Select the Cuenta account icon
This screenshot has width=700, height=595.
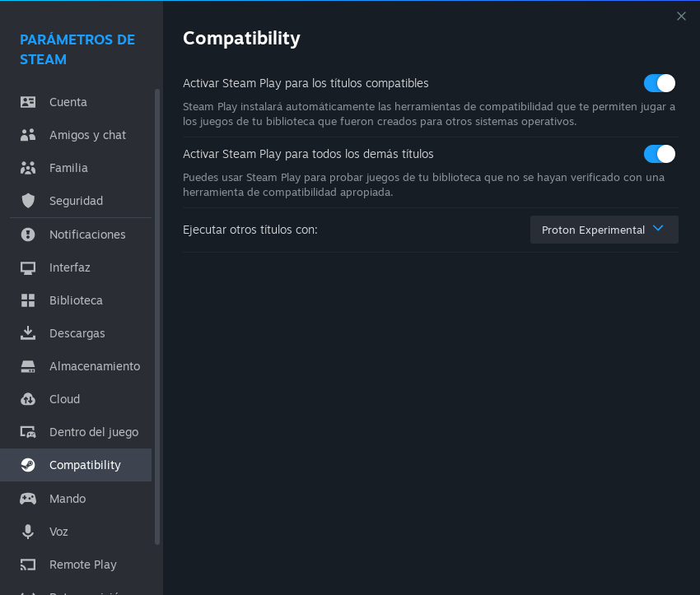click(x=26, y=101)
